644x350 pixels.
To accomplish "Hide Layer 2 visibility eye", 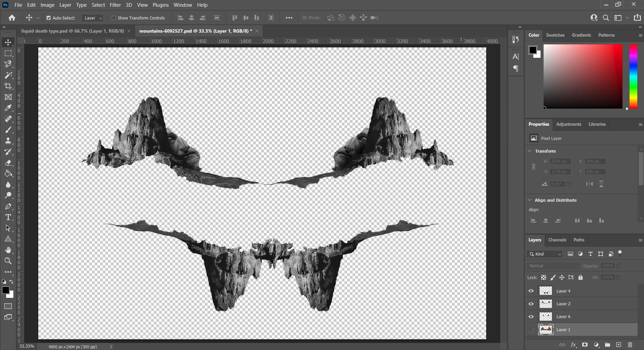I will coord(531,304).
